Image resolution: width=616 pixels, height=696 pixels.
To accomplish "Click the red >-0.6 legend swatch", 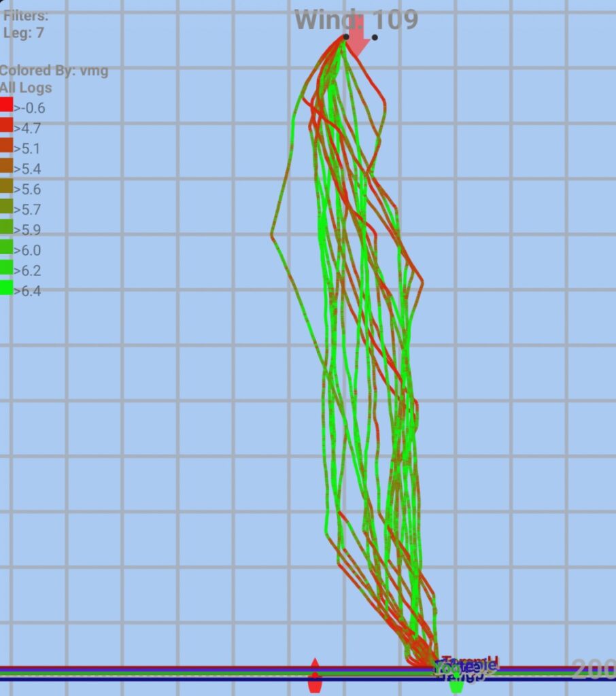I will (6, 104).
